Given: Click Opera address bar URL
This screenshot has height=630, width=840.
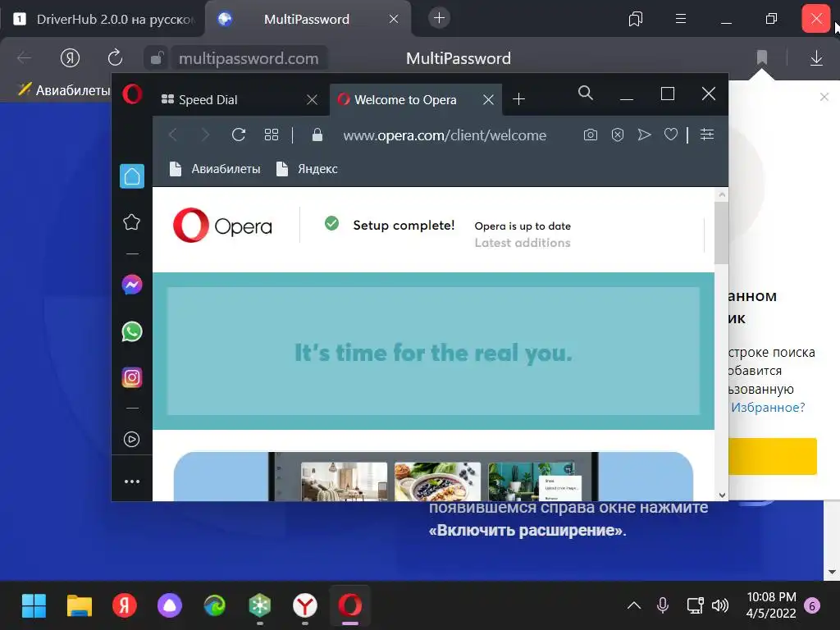Looking at the screenshot, I should [445, 135].
